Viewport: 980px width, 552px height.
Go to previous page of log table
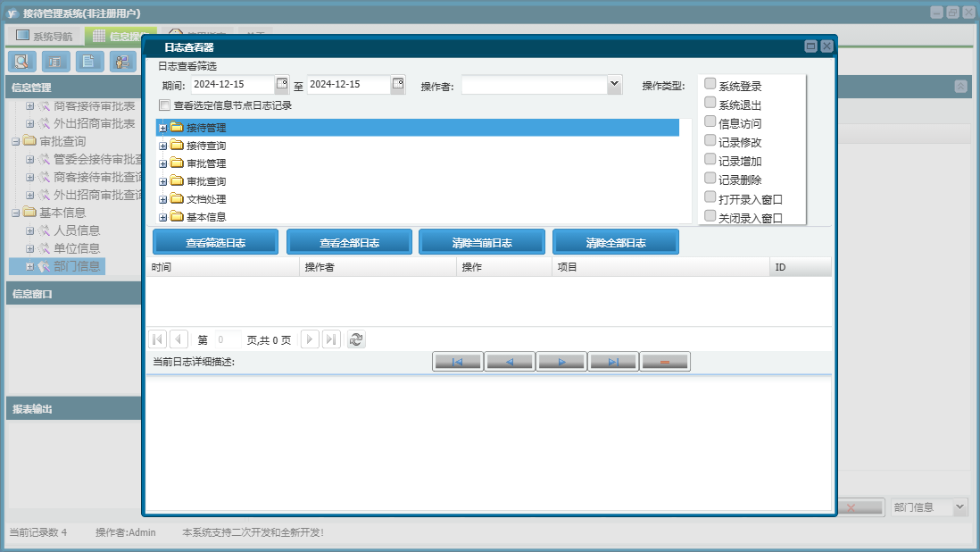coord(179,339)
